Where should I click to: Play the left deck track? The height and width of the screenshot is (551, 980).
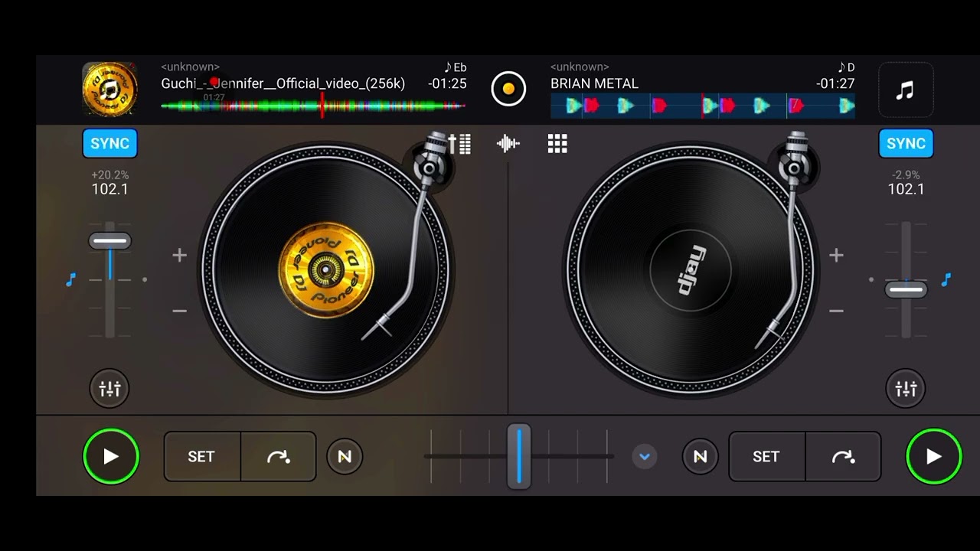(111, 457)
